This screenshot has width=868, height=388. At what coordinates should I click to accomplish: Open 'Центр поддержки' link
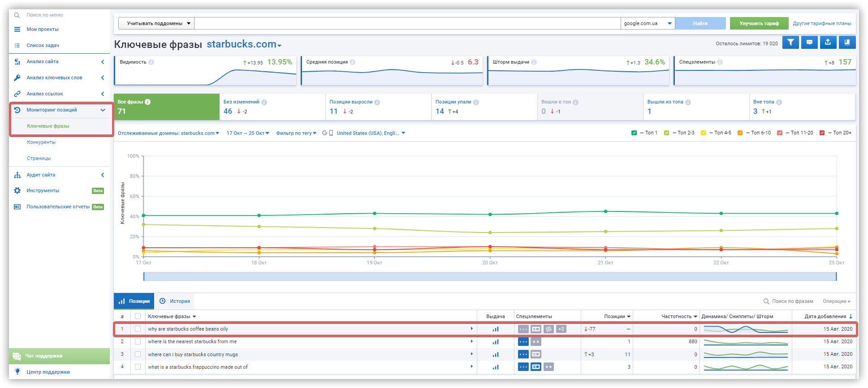click(48, 372)
